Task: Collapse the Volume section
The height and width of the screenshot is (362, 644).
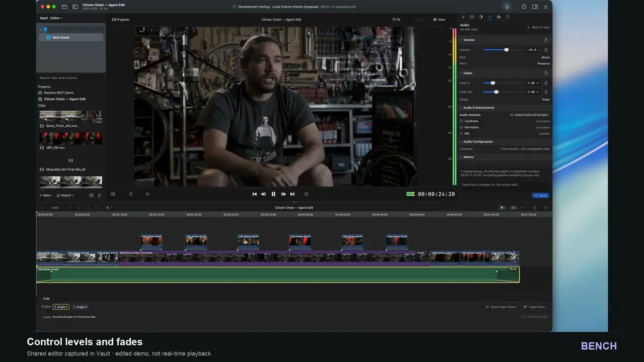Action: click(461, 40)
